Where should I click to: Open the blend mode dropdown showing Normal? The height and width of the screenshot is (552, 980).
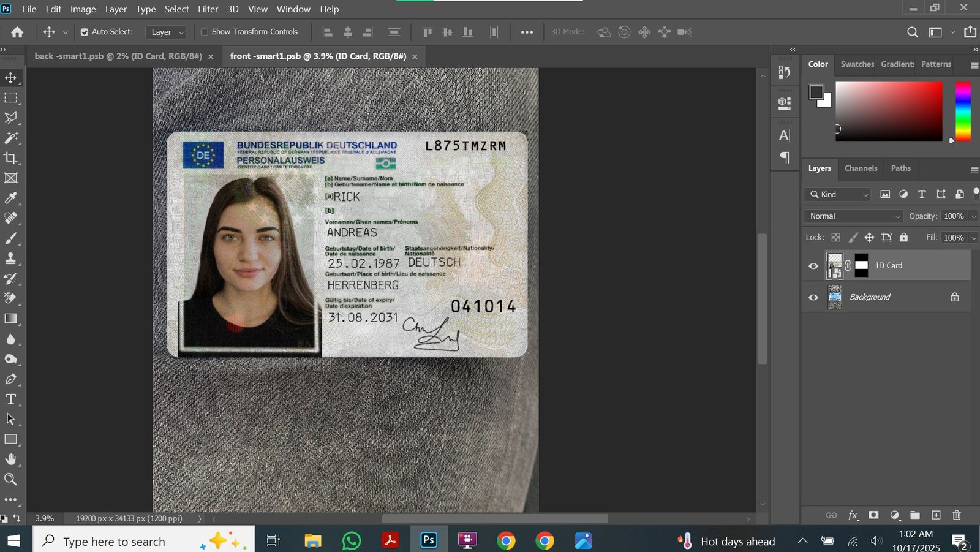(854, 216)
